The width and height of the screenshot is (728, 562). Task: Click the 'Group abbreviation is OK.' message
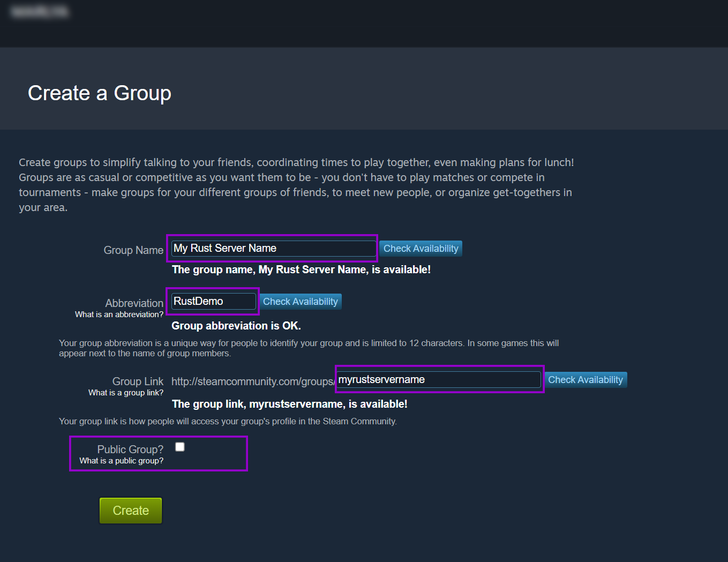tap(236, 326)
